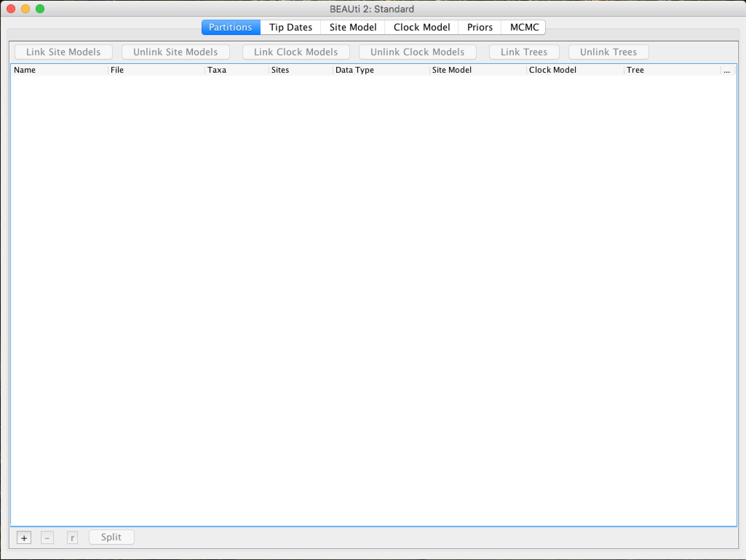The height and width of the screenshot is (560, 746).
Task: Click the minus icon to remove a partition
Action: pos(47,538)
